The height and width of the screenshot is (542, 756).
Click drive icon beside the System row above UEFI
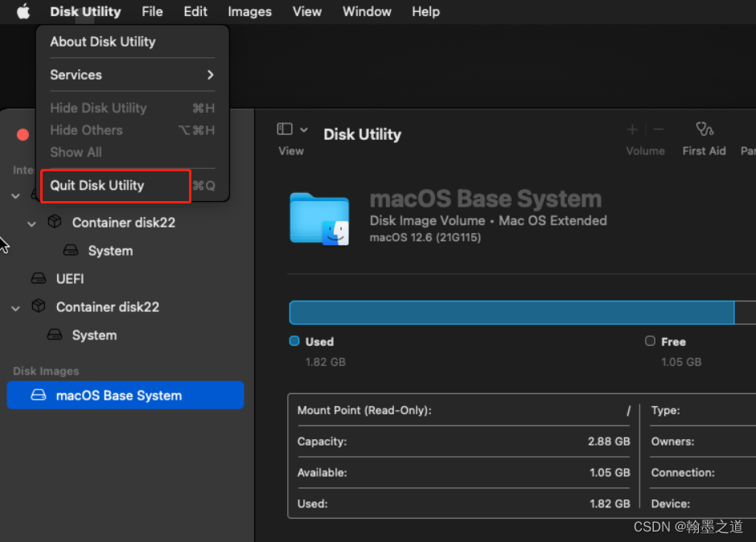(71, 250)
